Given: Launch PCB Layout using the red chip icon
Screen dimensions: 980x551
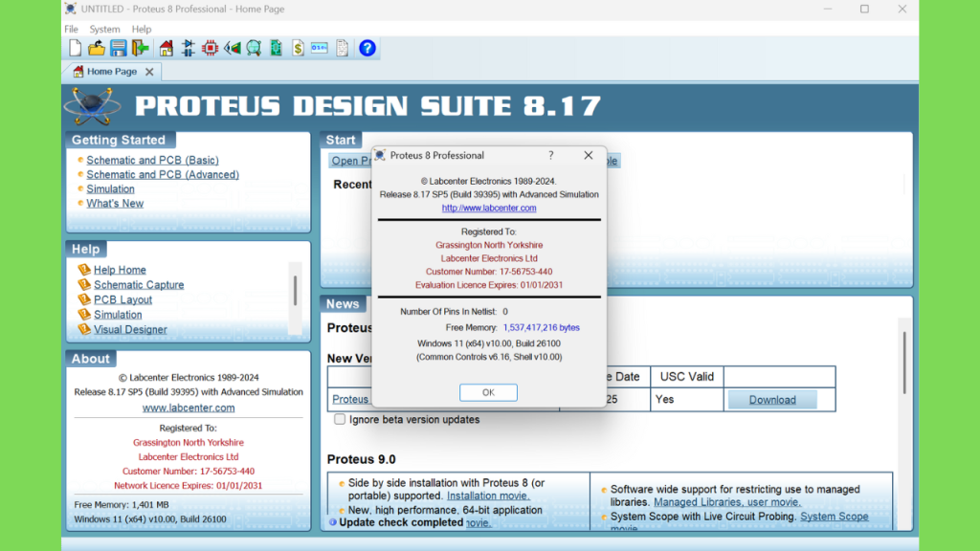Looking at the screenshot, I should tap(210, 48).
